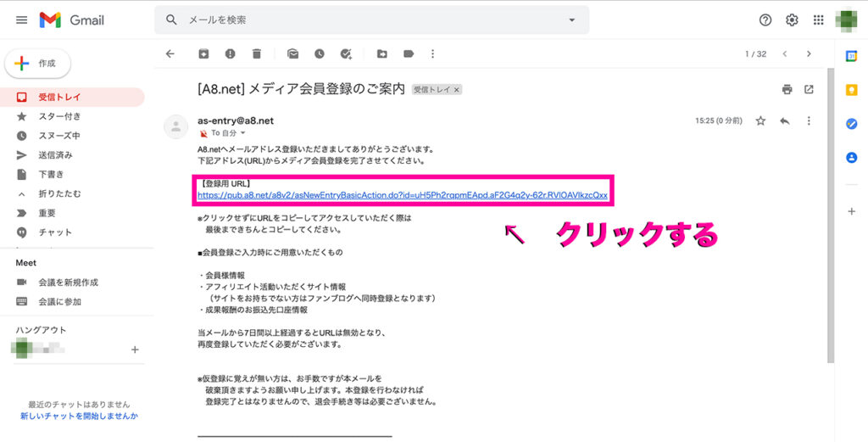The height and width of the screenshot is (442, 868).
Task: Click the sender address as-entry@a8.net
Action: coord(236,120)
